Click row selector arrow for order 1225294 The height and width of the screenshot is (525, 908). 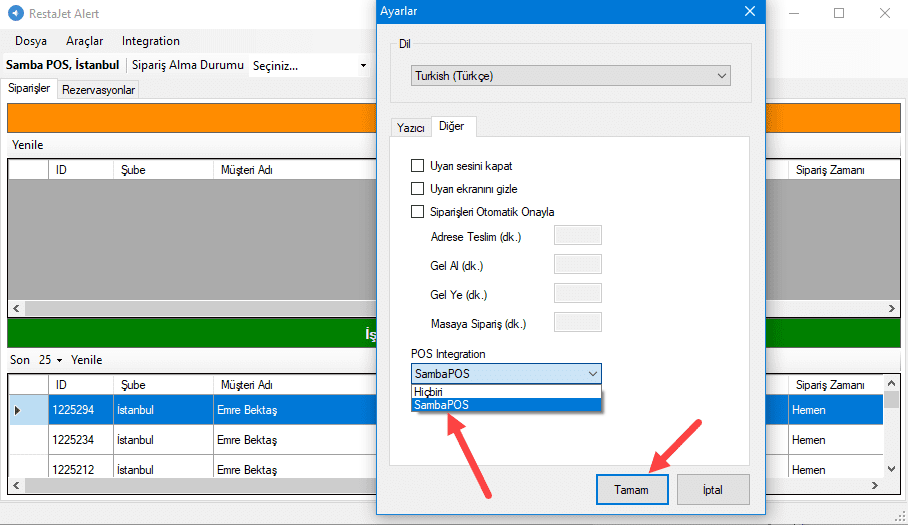click(x=18, y=410)
